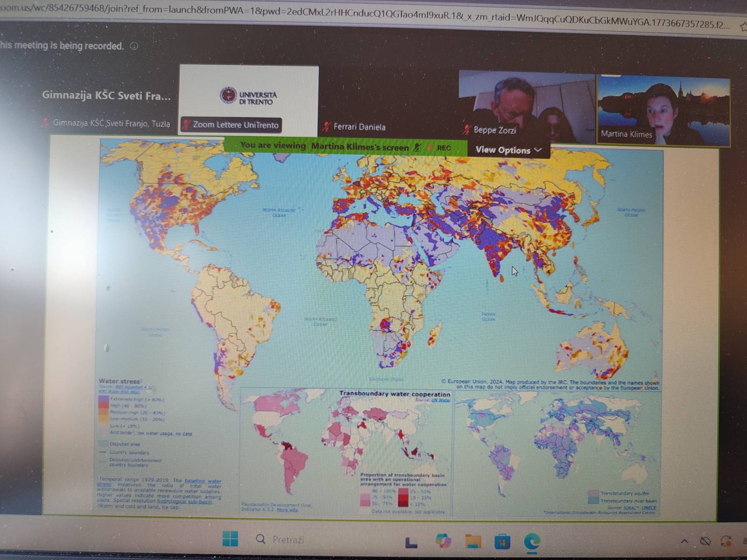The width and height of the screenshot is (747, 560).
Task: Click the recording info icon
Action: 134,46
